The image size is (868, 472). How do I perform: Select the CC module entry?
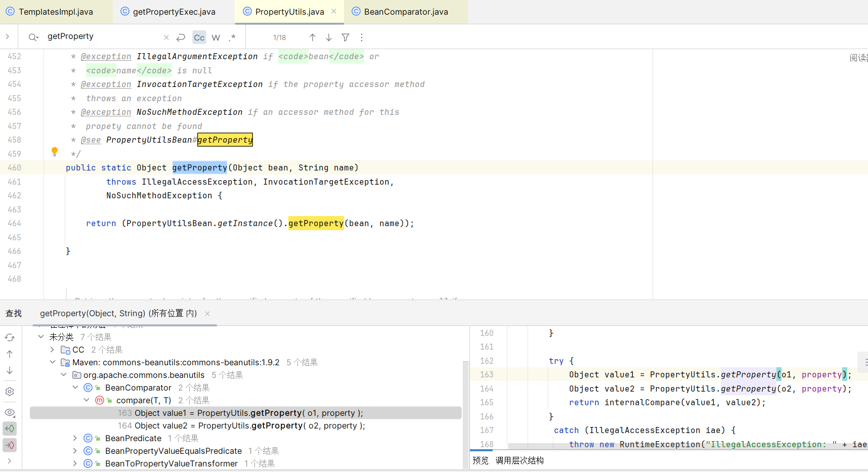(78, 350)
